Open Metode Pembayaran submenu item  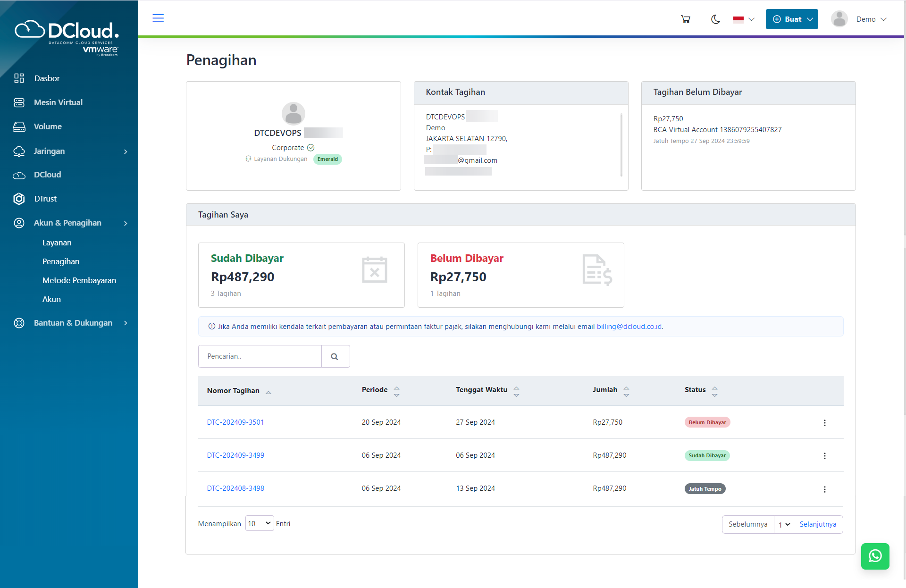(x=79, y=280)
